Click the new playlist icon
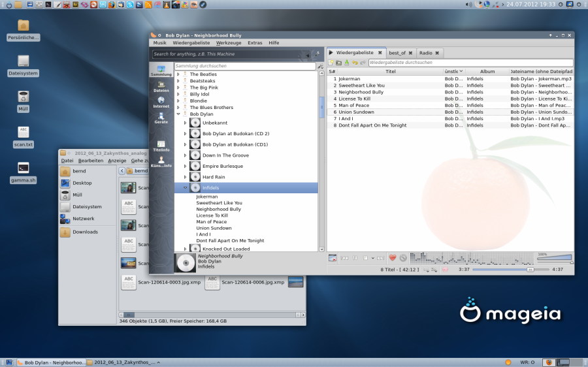The height and width of the screenshot is (367, 588). coord(331,63)
